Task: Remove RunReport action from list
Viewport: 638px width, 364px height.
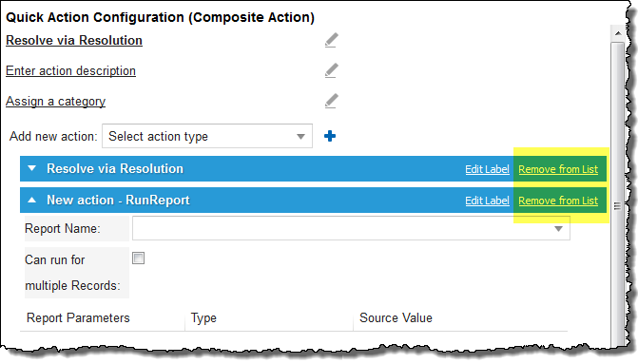Action: [558, 201]
